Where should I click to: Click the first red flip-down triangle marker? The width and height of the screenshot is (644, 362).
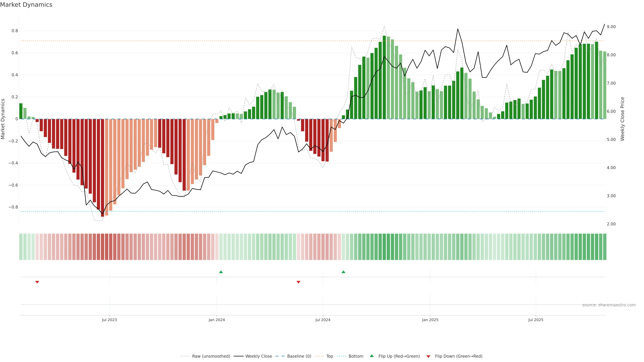pyautogui.click(x=37, y=282)
